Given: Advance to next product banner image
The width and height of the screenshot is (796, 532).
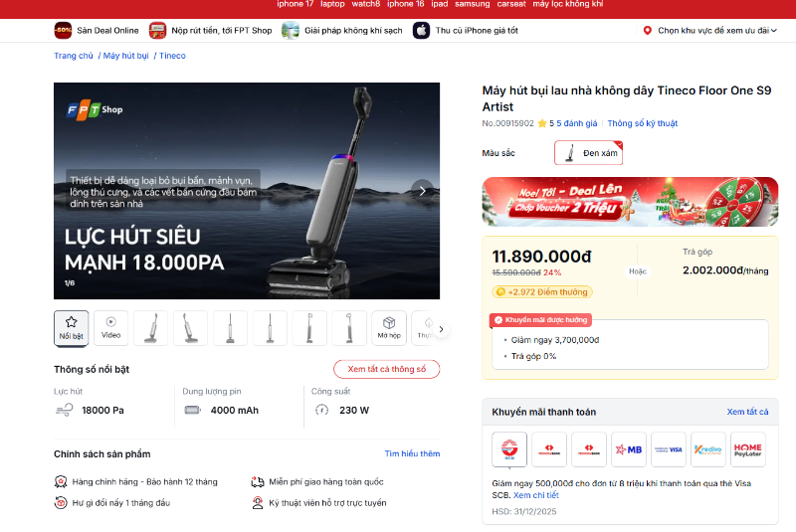Looking at the screenshot, I should coord(422,191).
